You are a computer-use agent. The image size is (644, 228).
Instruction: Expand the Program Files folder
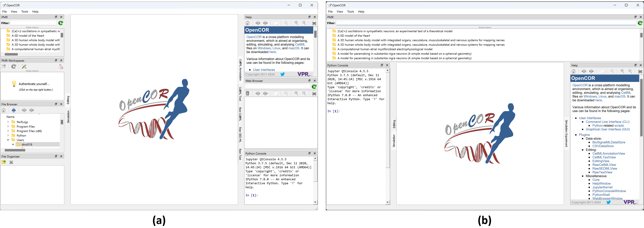(8, 127)
